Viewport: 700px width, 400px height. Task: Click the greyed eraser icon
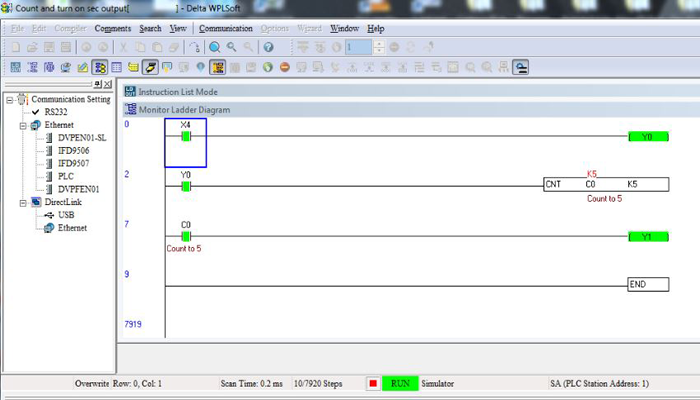(x=174, y=47)
